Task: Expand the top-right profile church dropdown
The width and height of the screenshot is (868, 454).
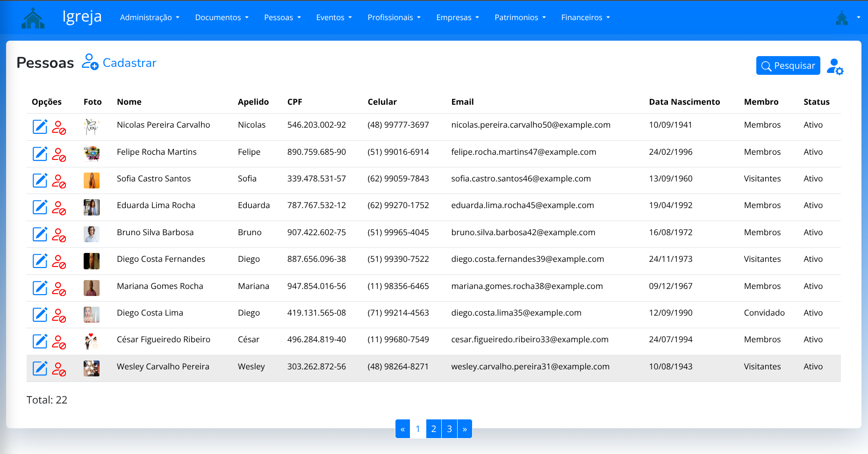Action: click(847, 18)
